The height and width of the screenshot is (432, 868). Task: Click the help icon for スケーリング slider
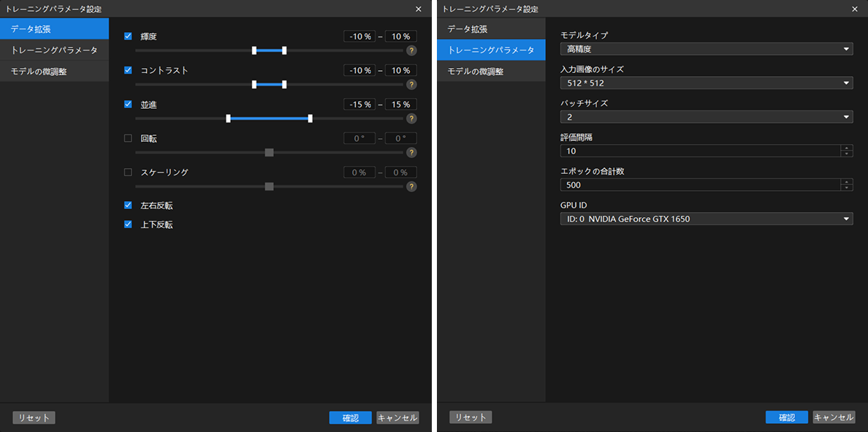(411, 186)
